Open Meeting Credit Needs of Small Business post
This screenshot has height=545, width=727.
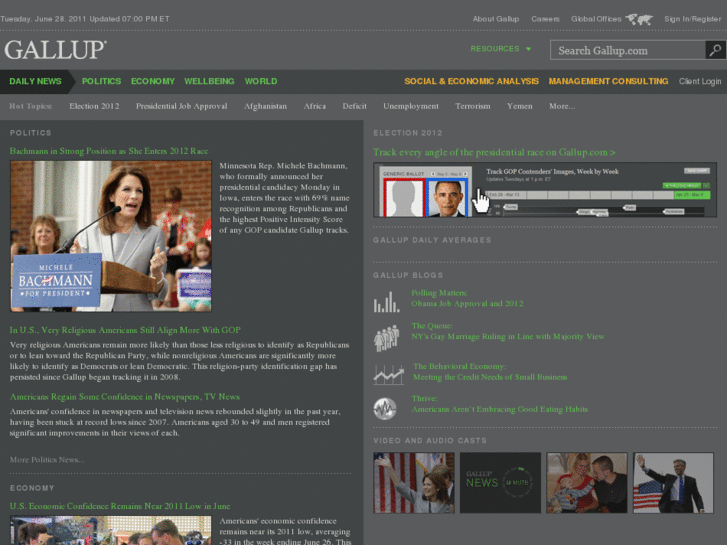pyautogui.click(x=490, y=377)
